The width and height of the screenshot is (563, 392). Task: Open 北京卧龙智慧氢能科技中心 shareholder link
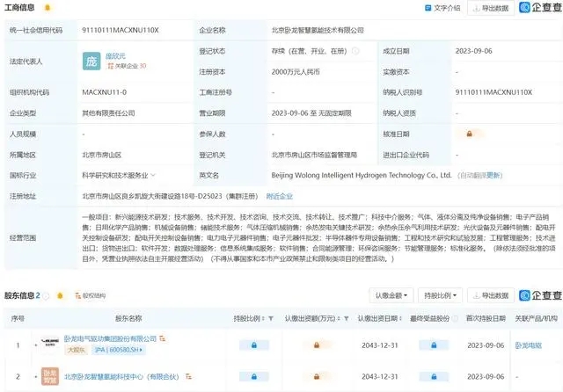pos(122,378)
